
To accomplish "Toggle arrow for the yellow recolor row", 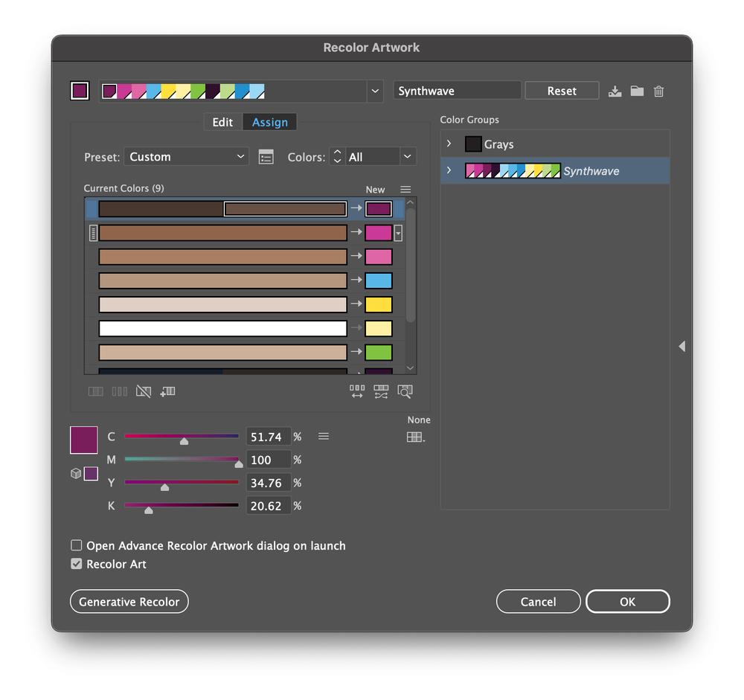I will pos(356,304).
